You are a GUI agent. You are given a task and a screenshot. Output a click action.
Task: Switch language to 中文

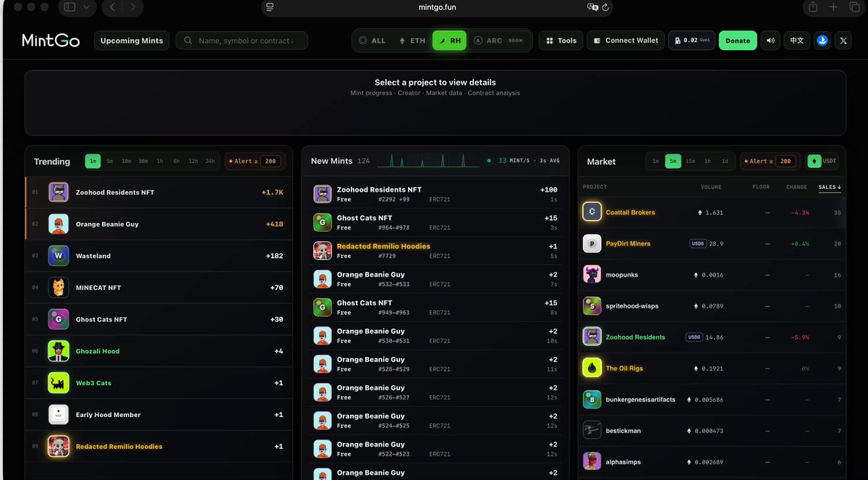pos(796,41)
